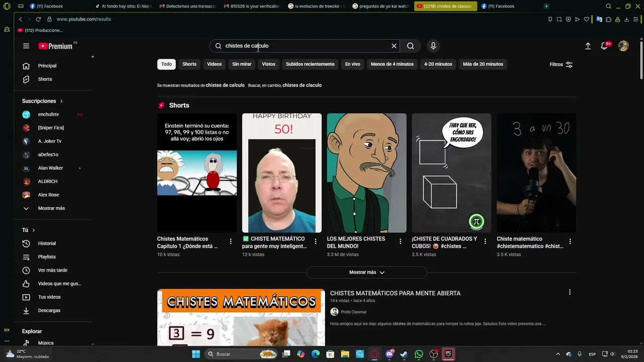Select Más de 20 minutos chip
Image resolution: width=644 pixels, height=362 pixels.
[483, 64]
